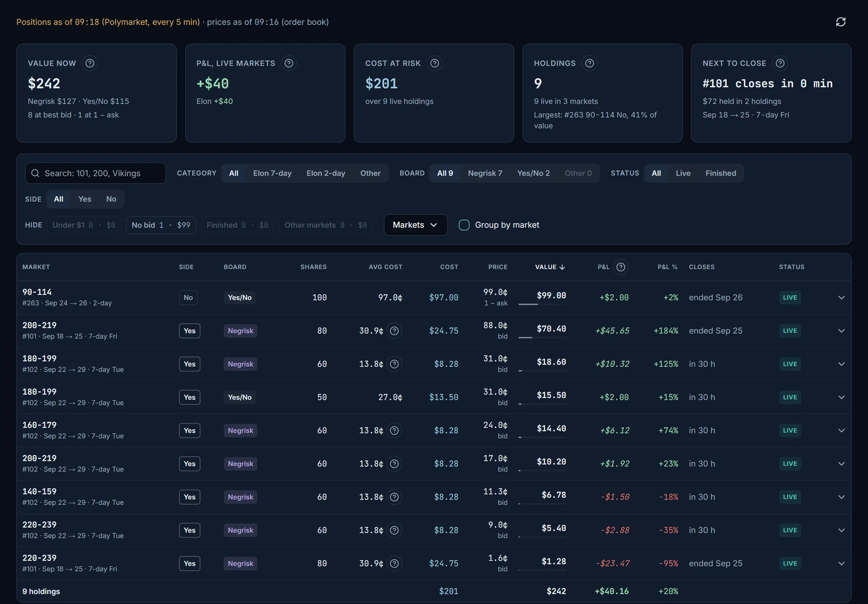Viewport: 868px width, 604px height.
Task: Filter side to Yes
Action: pyautogui.click(x=85, y=199)
